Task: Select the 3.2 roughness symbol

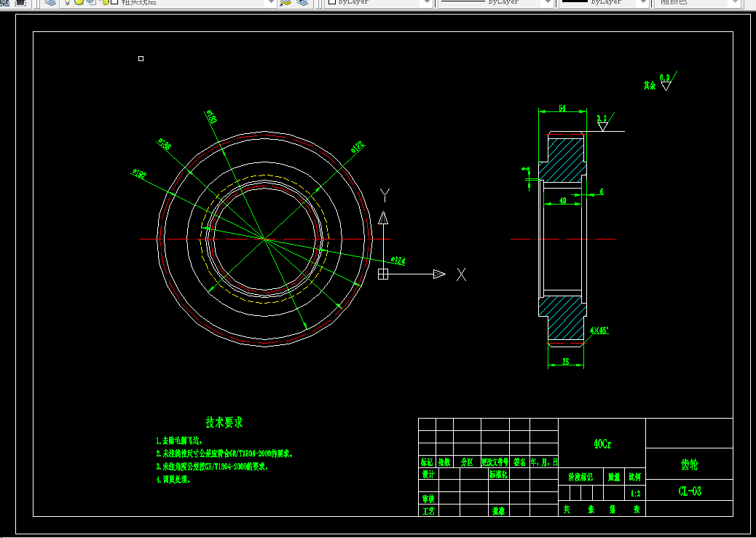Action: [x=605, y=122]
